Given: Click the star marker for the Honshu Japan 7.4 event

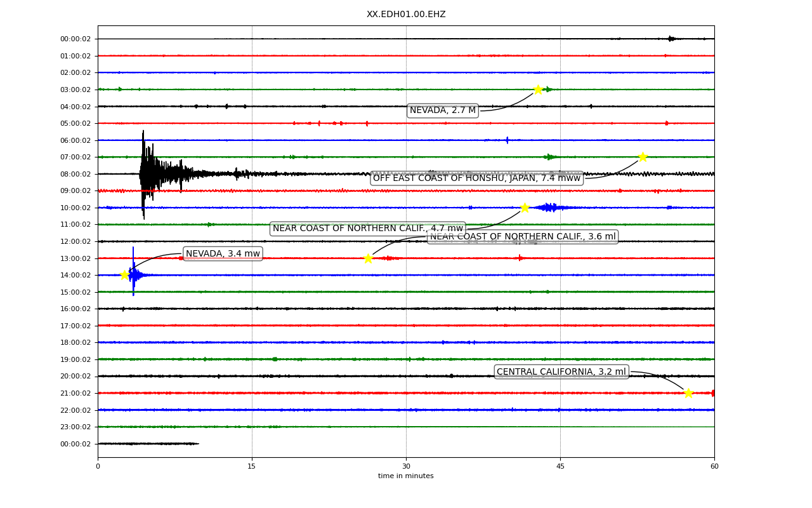Looking at the screenshot, I should [643, 157].
